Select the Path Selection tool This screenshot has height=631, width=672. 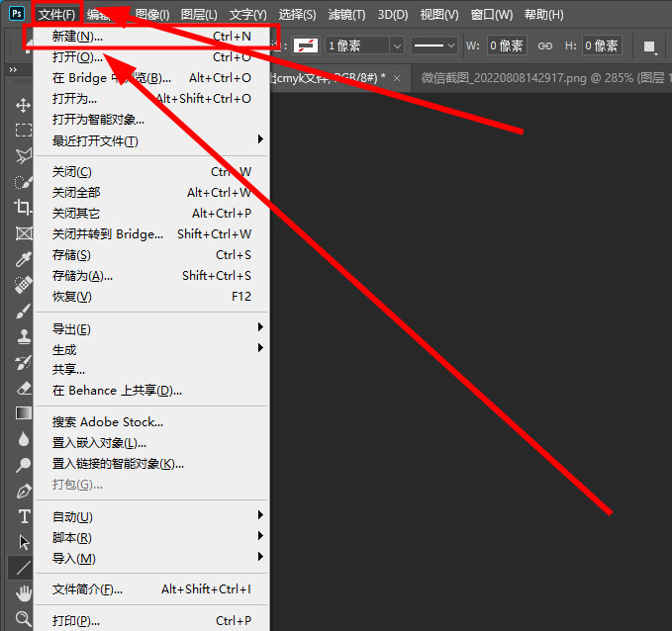pos(24,542)
